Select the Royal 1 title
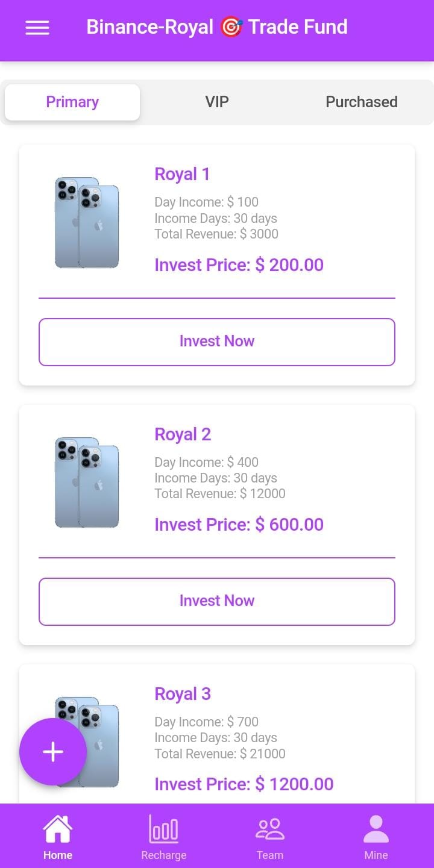Image resolution: width=434 pixels, height=868 pixels. click(x=182, y=175)
